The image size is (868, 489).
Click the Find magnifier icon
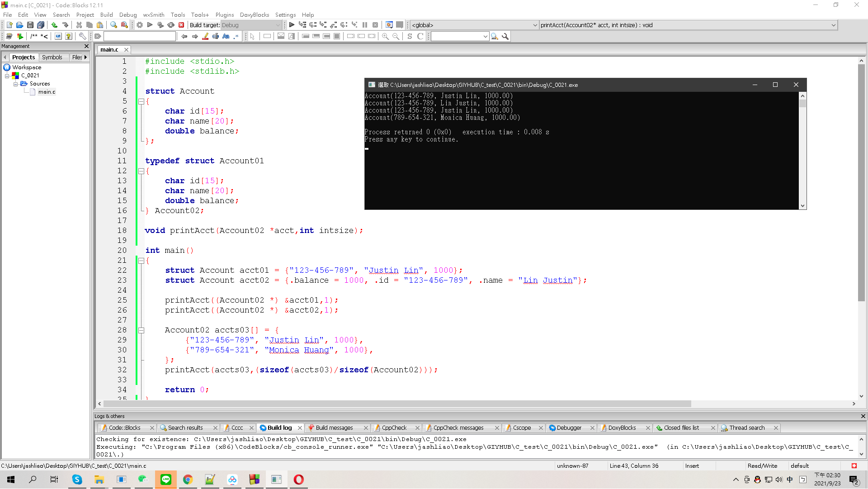113,25
